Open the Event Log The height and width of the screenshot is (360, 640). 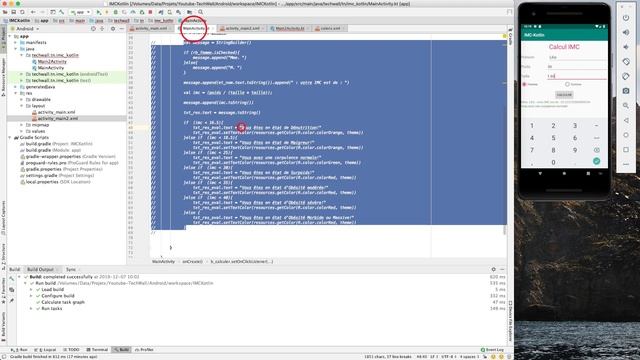(x=492, y=350)
